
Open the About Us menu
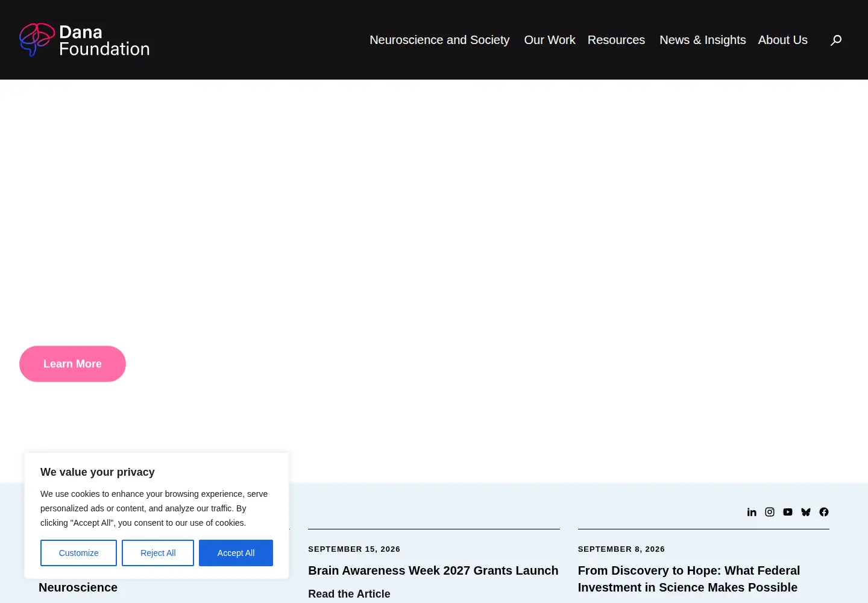click(x=782, y=40)
